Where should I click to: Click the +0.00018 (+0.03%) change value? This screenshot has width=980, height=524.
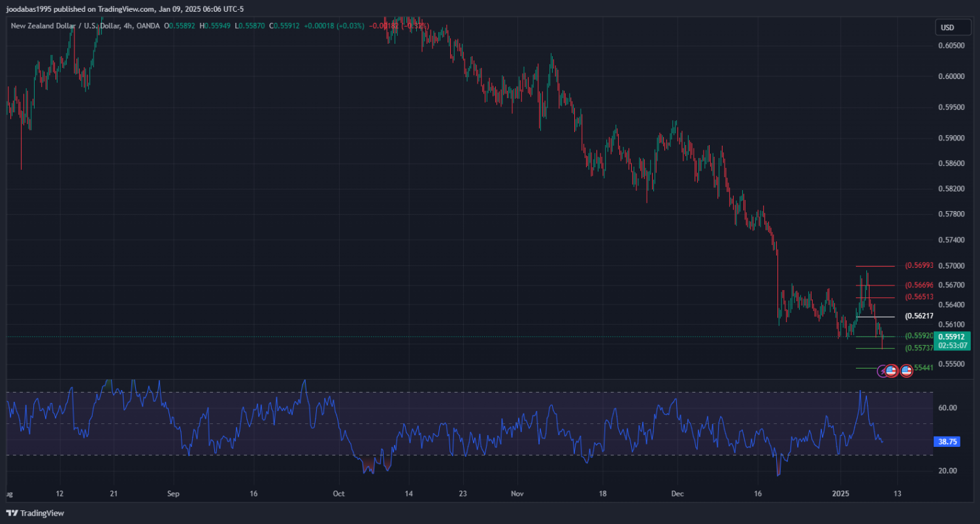(335, 26)
